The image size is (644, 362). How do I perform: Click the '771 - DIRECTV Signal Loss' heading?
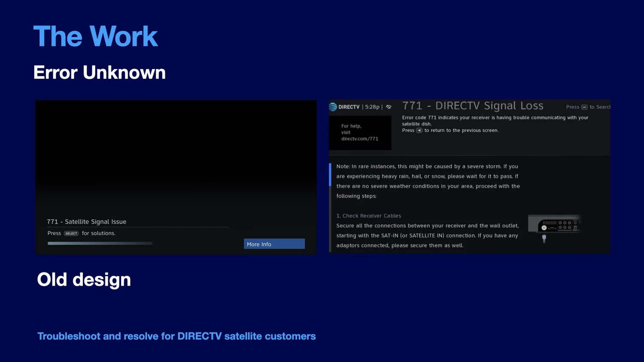pyautogui.click(x=473, y=106)
